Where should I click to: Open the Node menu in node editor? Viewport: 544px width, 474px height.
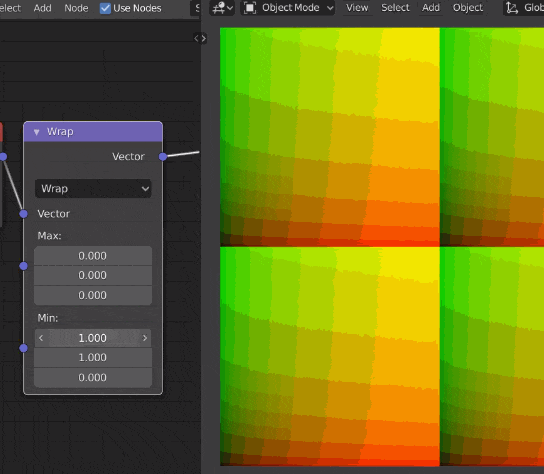pyautogui.click(x=76, y=8)
